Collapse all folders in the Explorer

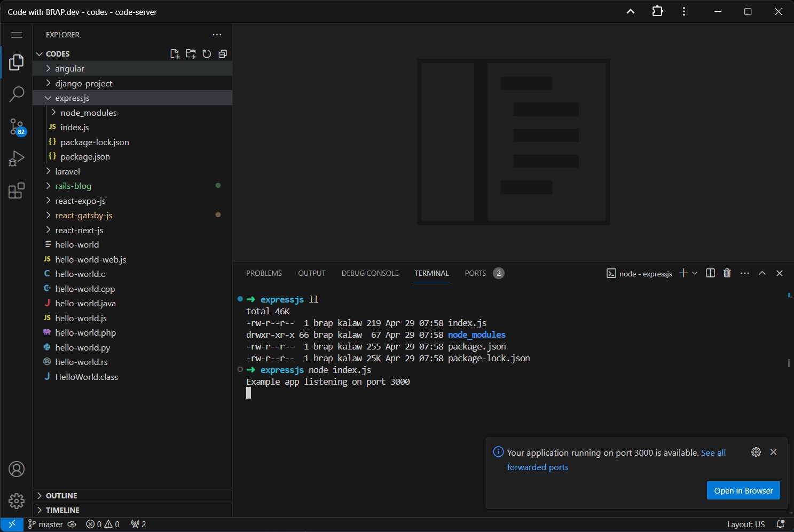[223, 53]
